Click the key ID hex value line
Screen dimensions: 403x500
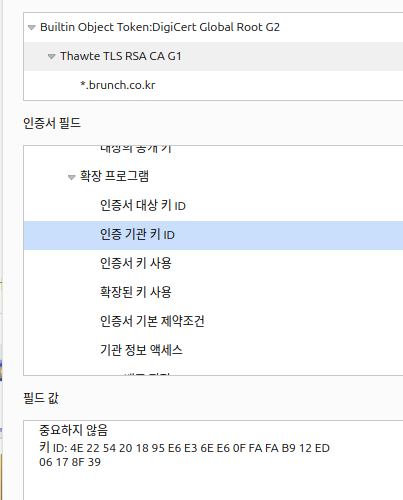coord(184,455)
